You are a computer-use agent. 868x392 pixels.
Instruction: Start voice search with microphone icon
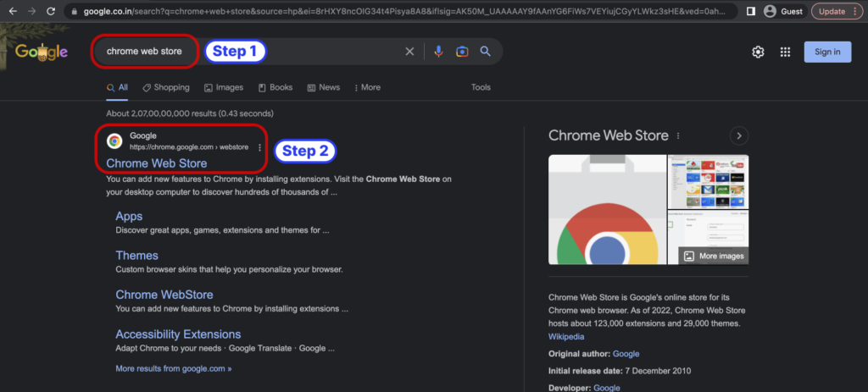pyautogui.click(x=438, y=52)
